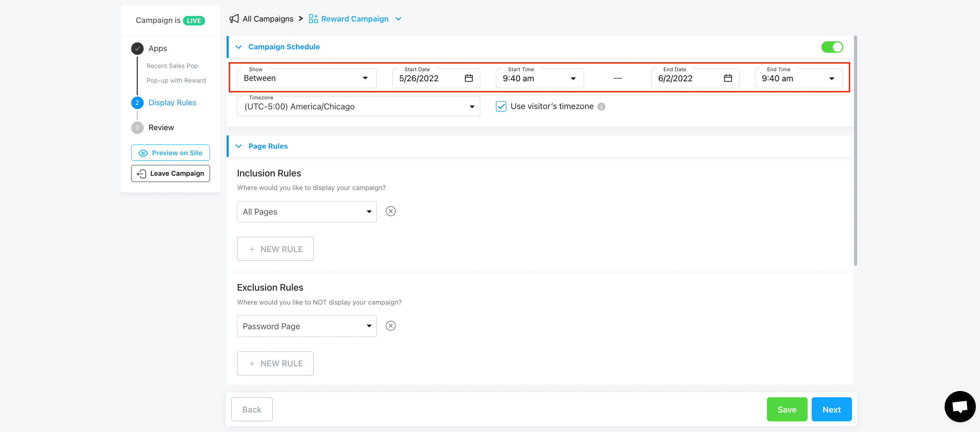Viewport: 980px width, 432px height.
Task: Open the Start Time dropdown
Action: [x=540, y=78]
